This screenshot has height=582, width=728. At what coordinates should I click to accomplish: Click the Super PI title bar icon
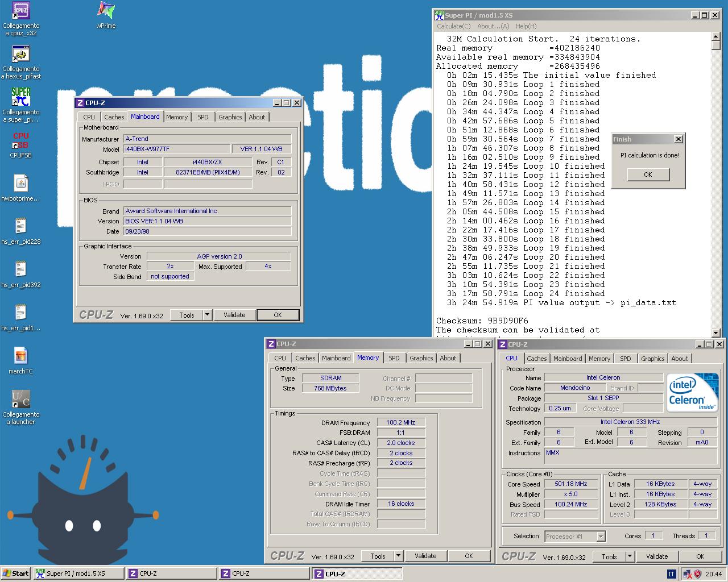pyautogui.click(x=439, y=15)
